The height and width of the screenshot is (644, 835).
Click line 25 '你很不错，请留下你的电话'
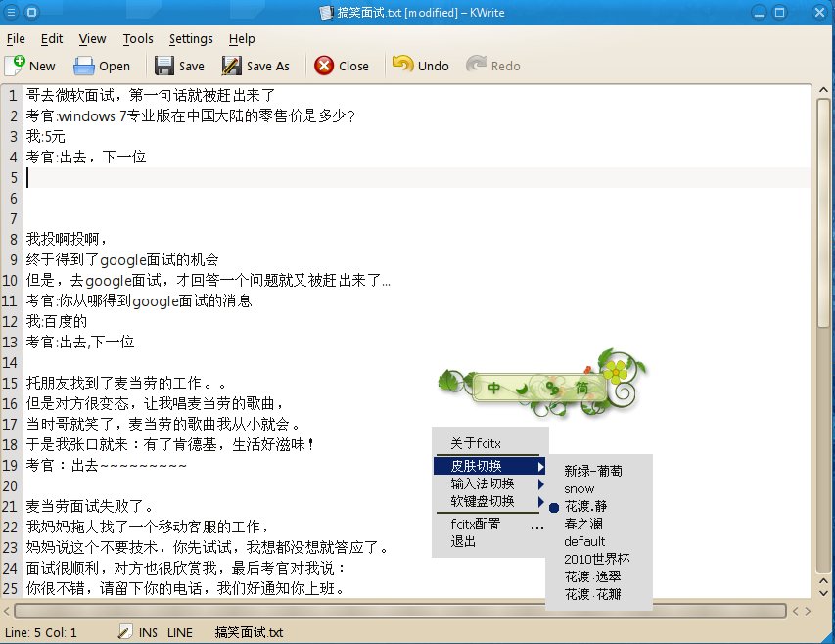point(186,588)
